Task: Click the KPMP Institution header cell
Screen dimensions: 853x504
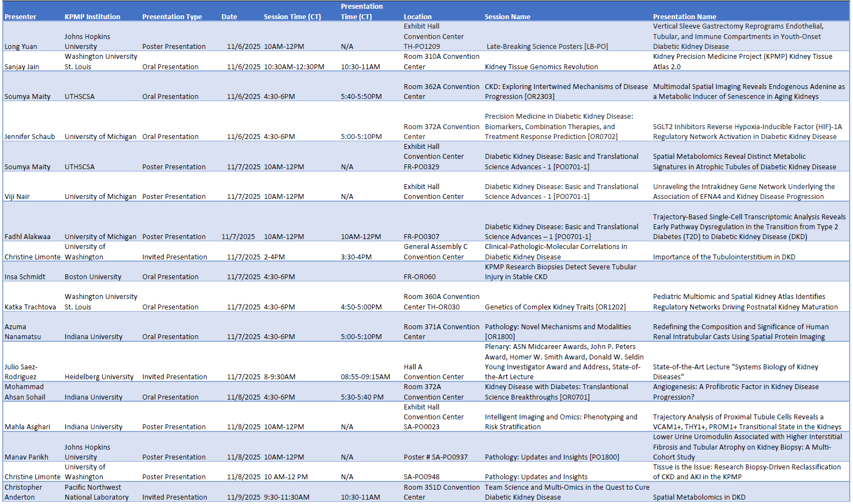Action: [92, 16]
